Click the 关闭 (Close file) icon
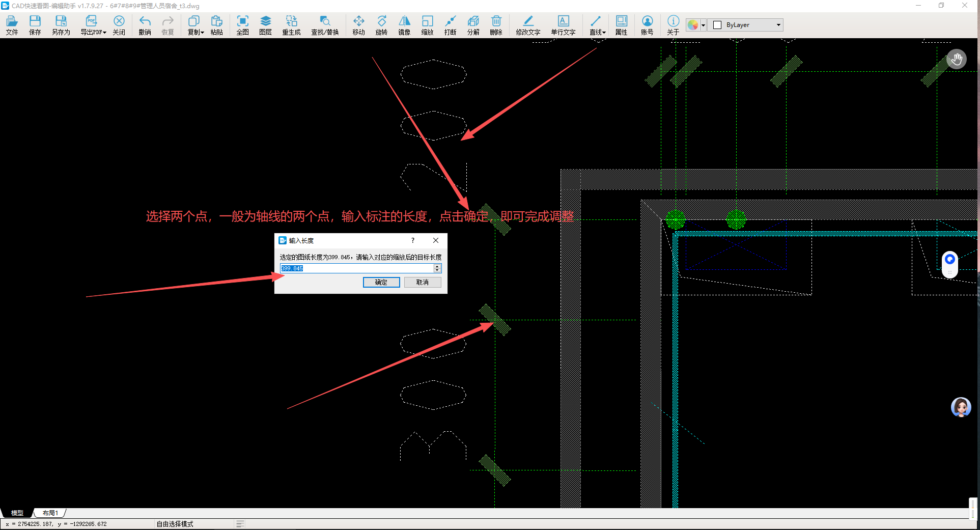This screenshot has width=980, height=530. coord(119,25)
